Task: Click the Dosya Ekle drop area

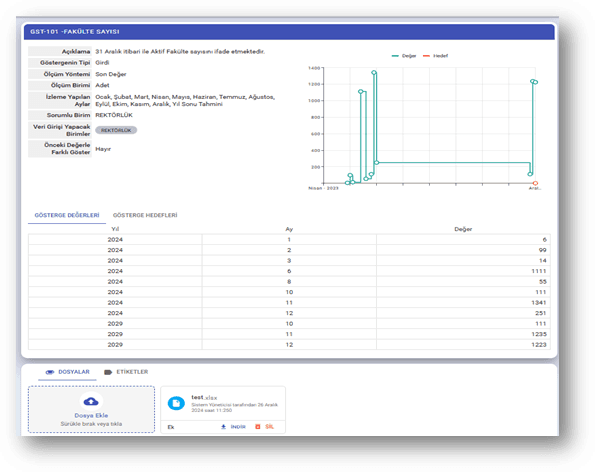Action: click(x=91, y=409)
